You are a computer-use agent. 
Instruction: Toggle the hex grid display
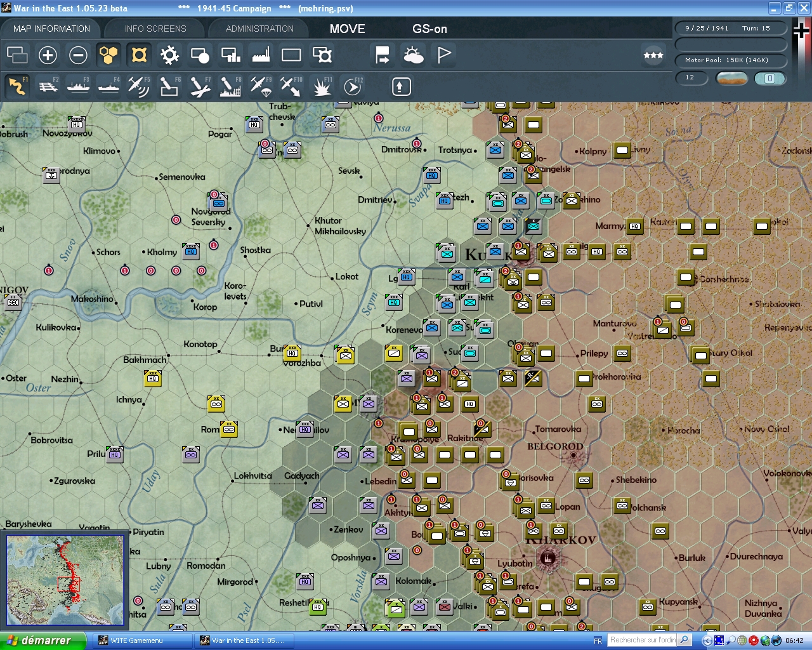pyautogui.click(x=108, y=55)
